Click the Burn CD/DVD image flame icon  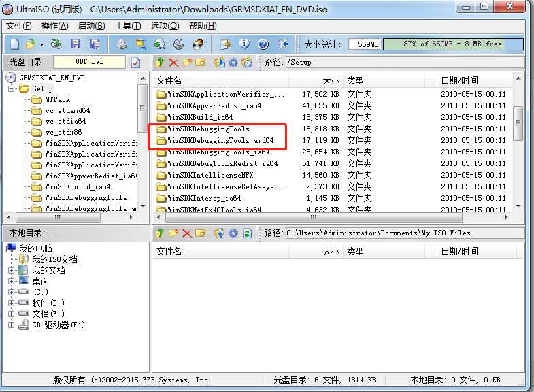pos(198,44)
